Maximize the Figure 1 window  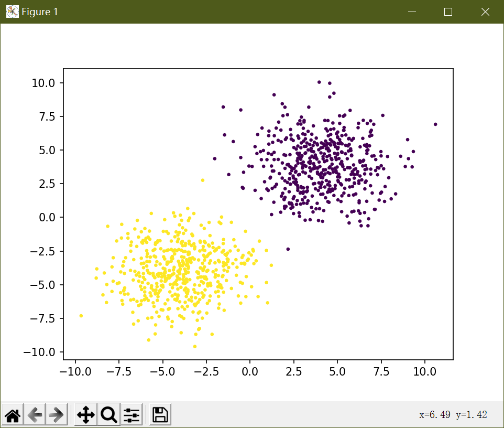coord(448,11)
